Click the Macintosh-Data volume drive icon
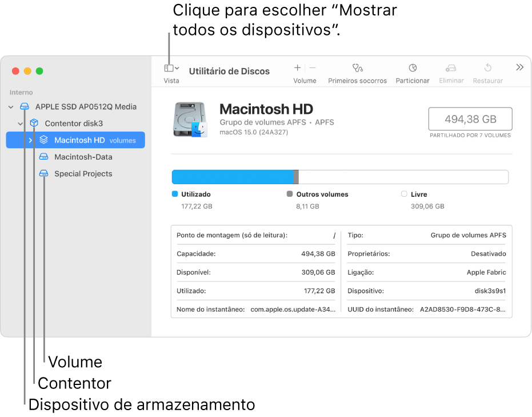 tap(43, 157)
